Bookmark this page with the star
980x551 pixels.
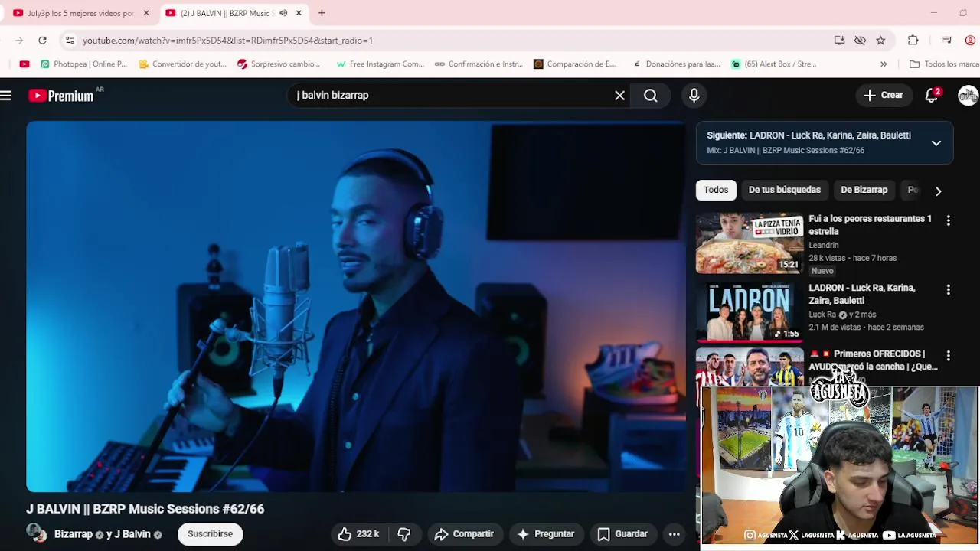pyautogui.click(x=880, y=41)
